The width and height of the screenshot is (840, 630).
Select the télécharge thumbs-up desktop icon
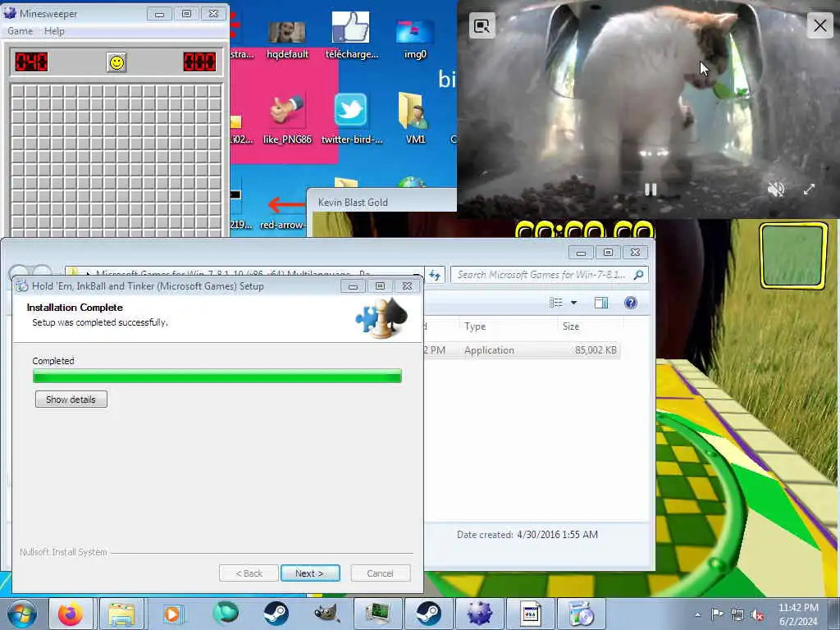[x=351, y=35]
